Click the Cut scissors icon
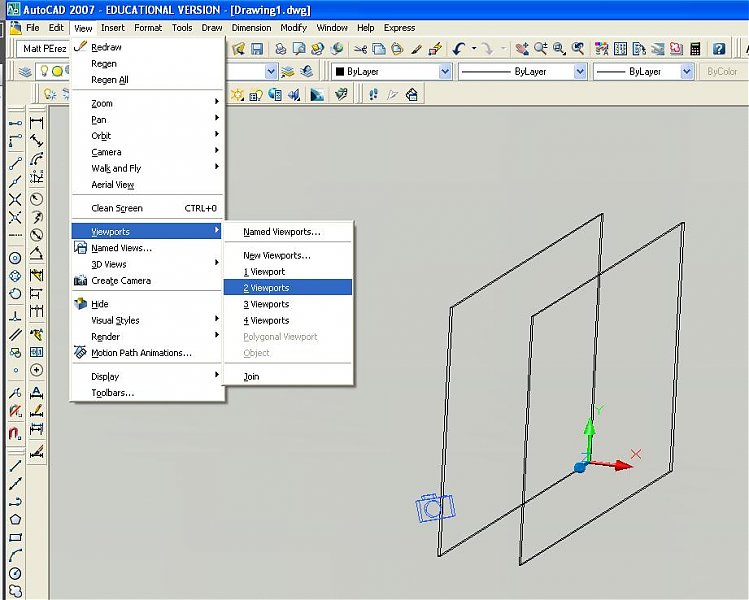 pos(361,49)
